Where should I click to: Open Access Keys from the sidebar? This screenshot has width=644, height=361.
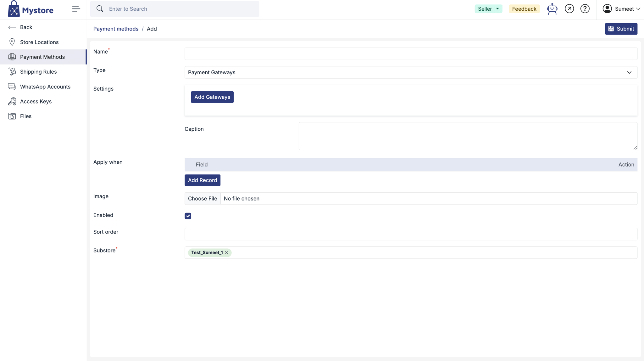tap(36, 101)
